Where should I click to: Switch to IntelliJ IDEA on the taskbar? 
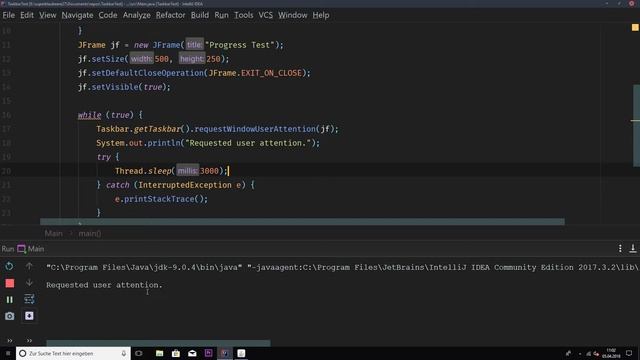[x=225, y=353]
